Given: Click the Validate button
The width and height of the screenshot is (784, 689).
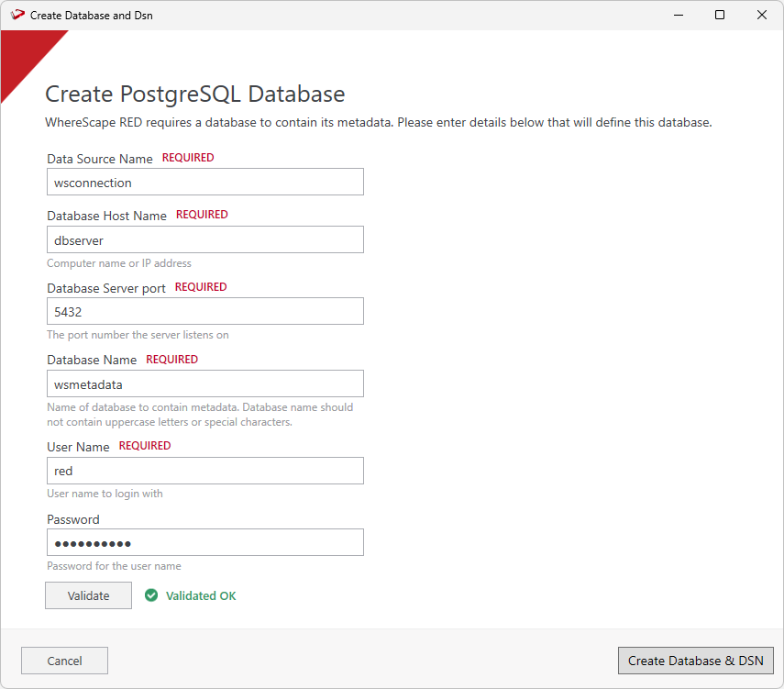Looking at the screenshot, I should coord(89,595).
